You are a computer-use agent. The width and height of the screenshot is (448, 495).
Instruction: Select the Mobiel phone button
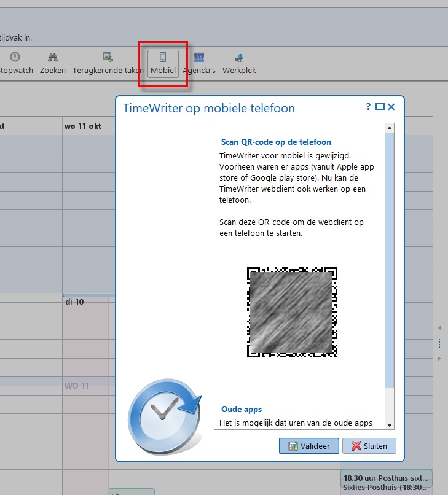pyautogui.click(x=163, y=63)
